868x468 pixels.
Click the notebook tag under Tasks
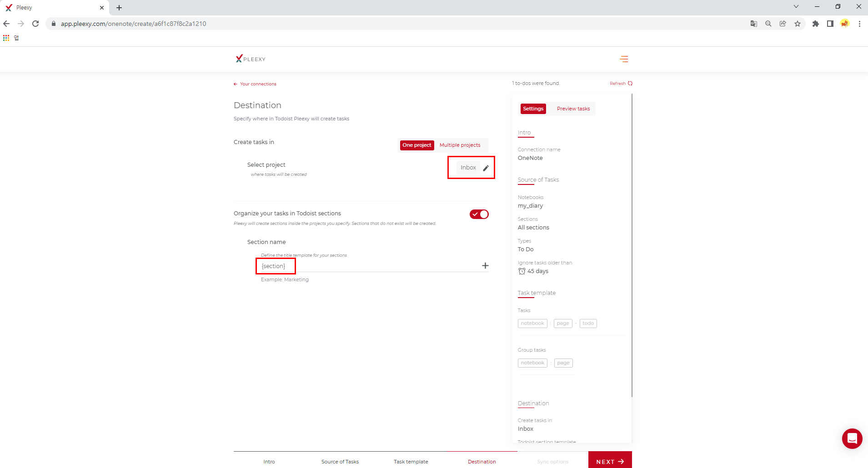coord(532,324)
